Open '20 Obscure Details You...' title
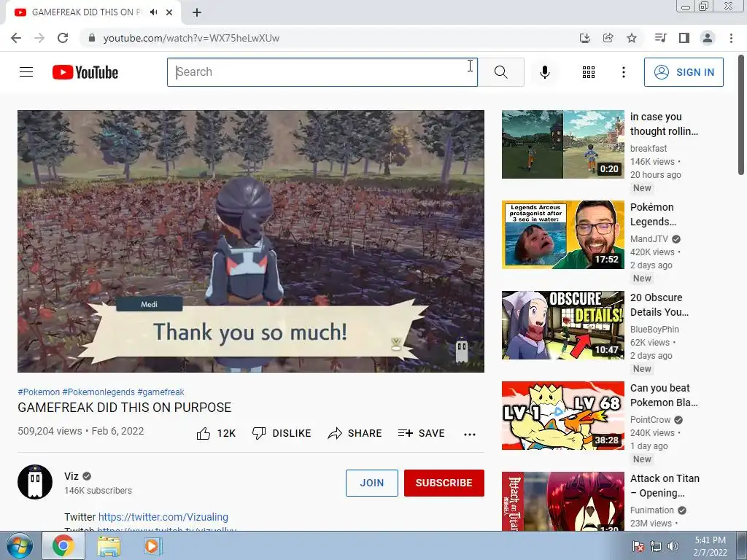The height and width of the screenshot is (560, 747). click(x=659, y=305)
